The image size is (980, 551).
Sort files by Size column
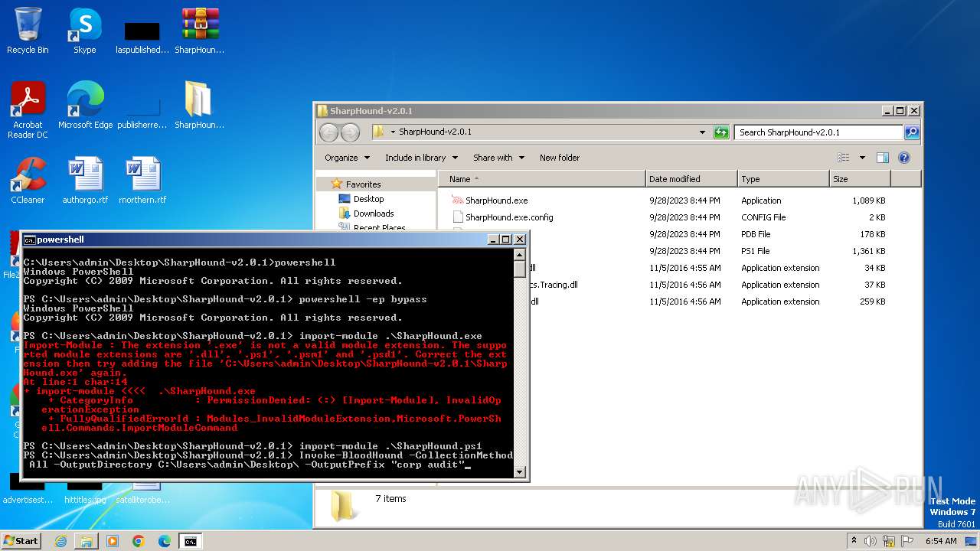[861, 179]
